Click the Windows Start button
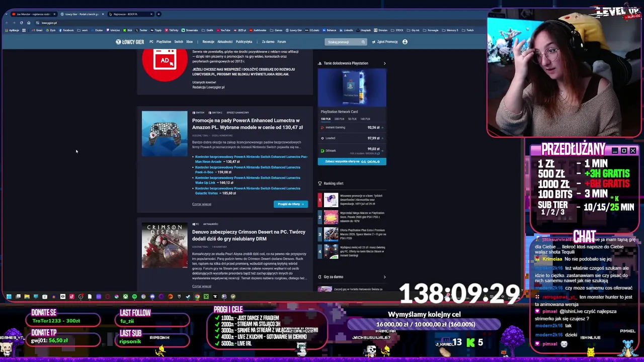The height and width of the screenshot is (362, 644). click(x=9, y=297)
